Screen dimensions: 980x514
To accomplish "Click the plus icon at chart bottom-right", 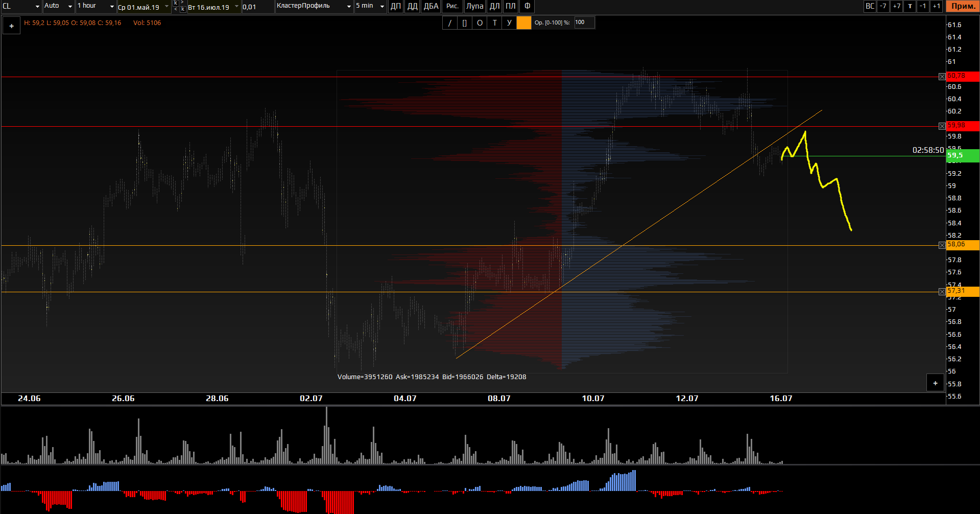I will [935, 383].
